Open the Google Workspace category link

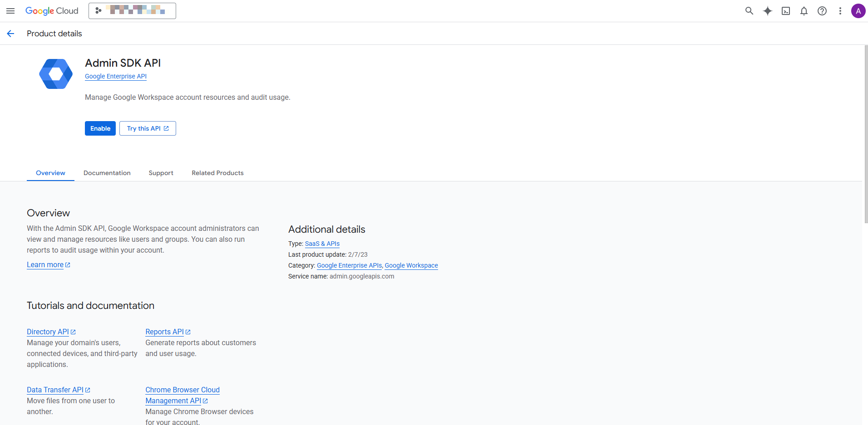pos(411,265)
